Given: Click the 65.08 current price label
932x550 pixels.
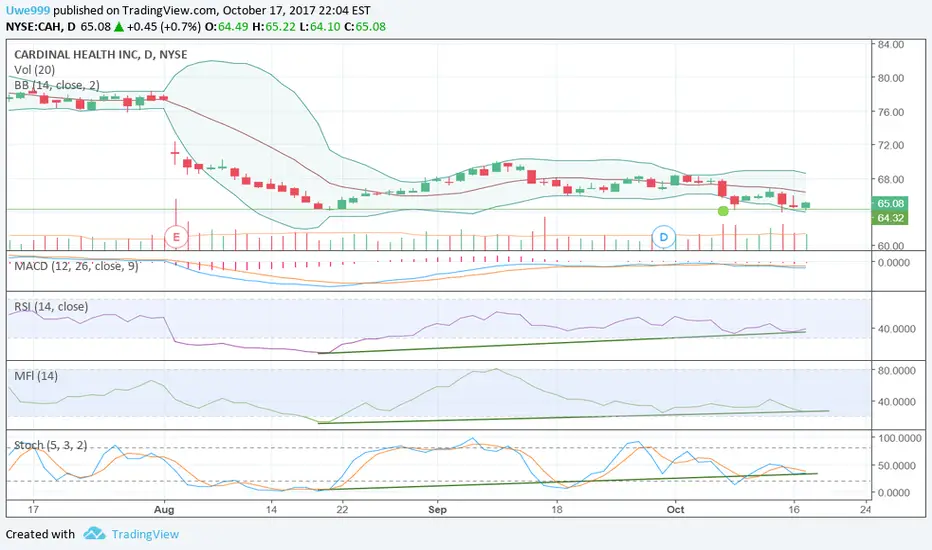Looking at the screenshot, I should pos(890,203).
